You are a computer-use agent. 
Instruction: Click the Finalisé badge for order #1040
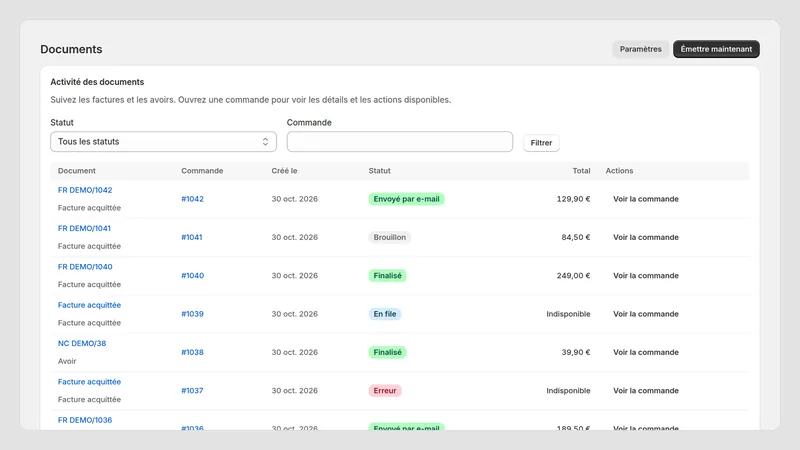(x=387, y=276)
